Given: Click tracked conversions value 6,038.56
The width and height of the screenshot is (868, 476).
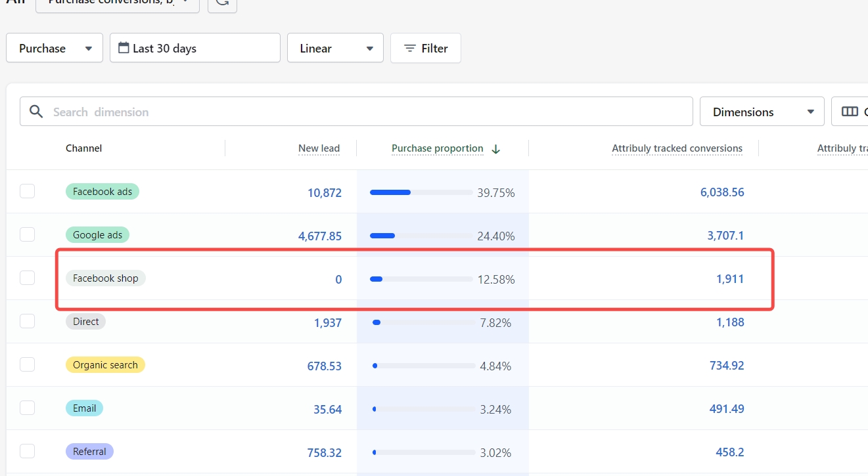Looking at the screenshot, I should [722, 192].
